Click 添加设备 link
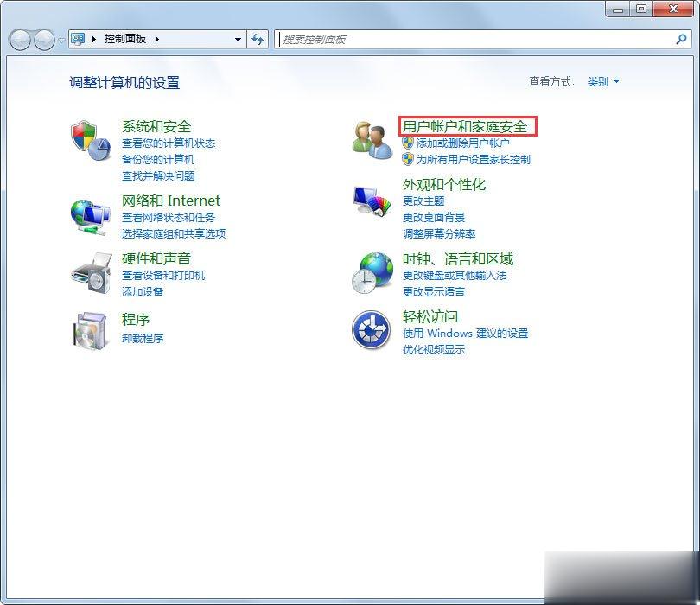The height and width of the screenshot is (605, 700). 143,291
